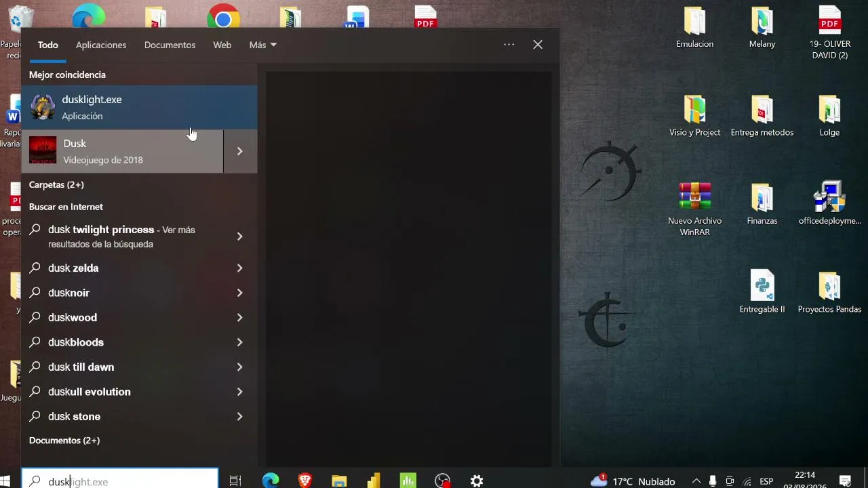The width and height of the screenshot is (868, 488).
Task: Expand the Carpetas (2+) section
Action: tap(56, 185)
